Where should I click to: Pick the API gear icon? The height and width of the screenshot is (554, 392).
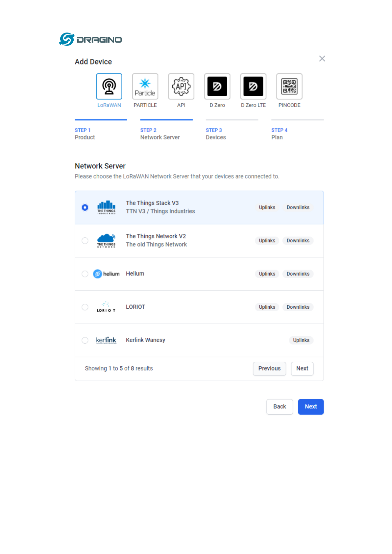point(181,86)
